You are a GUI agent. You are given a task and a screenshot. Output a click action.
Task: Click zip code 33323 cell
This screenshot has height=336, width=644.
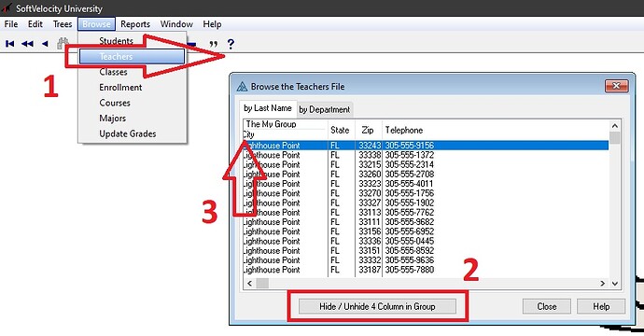click(x=370, y=184)
